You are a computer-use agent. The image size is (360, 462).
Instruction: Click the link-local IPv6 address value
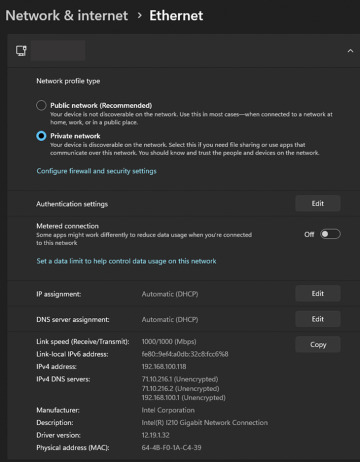point(185,354)
